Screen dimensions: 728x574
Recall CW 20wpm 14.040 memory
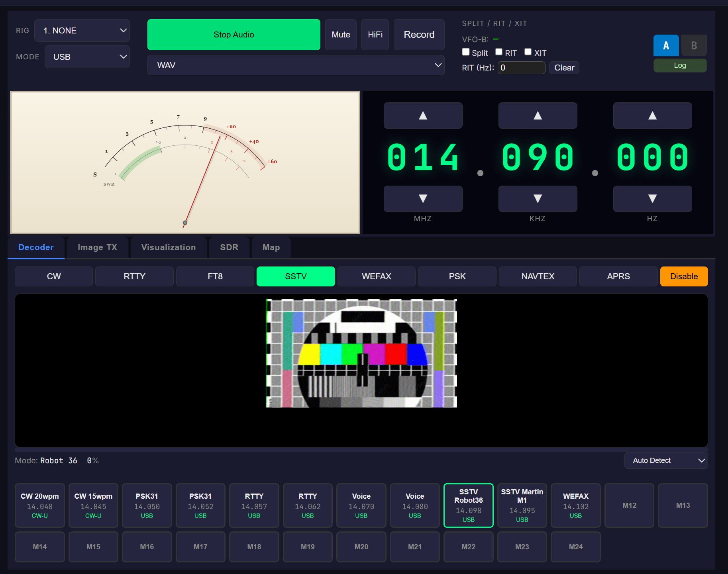[x=40, y=505]
